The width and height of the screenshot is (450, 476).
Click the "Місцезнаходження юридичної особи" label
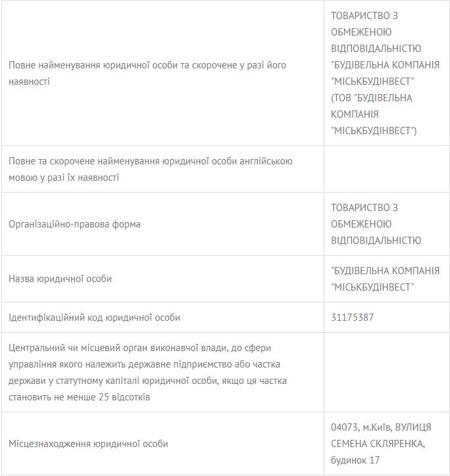tap(88, 444)
